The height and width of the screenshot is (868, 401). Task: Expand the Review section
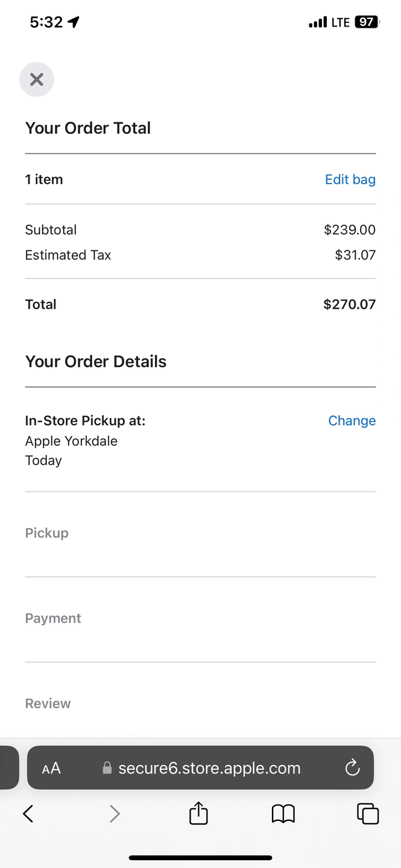[48, 703]
